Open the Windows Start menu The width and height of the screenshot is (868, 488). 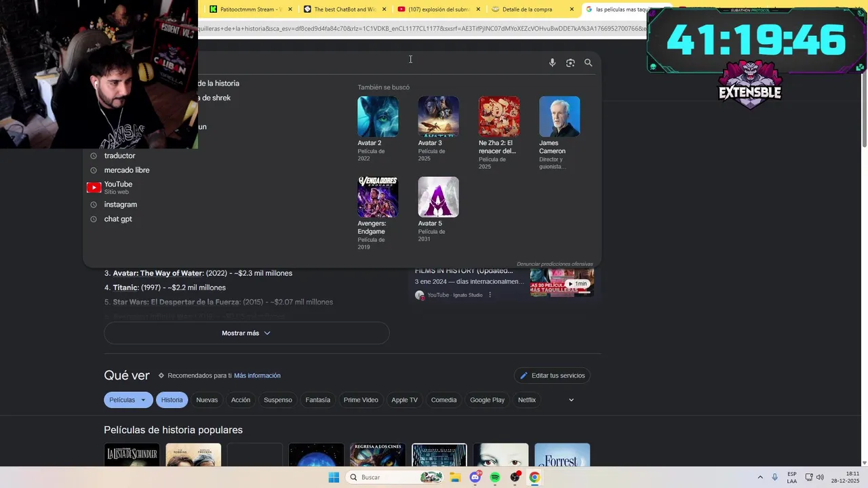tap(334, 477)
